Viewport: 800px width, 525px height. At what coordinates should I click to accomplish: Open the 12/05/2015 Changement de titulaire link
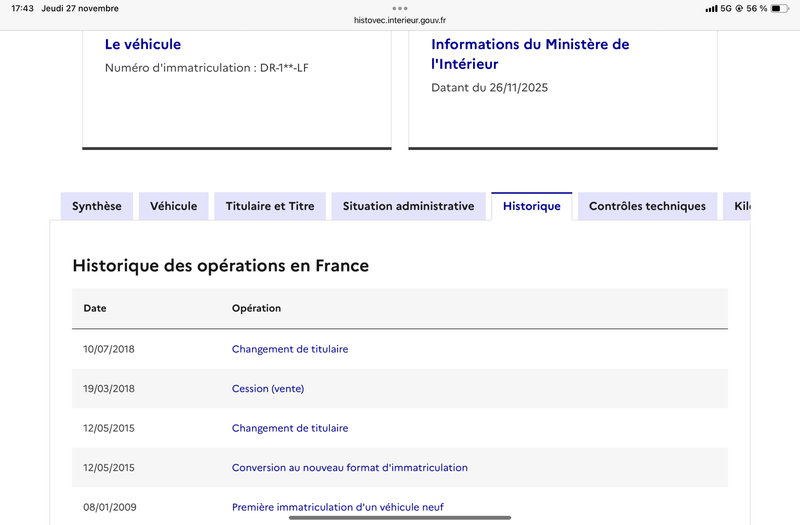290,428
